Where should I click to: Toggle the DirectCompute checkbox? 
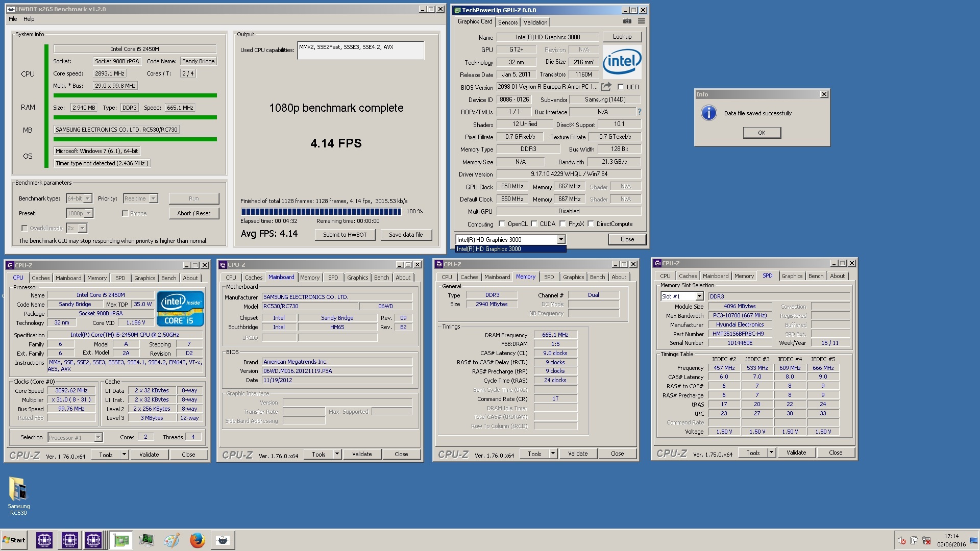click(591, 223)
